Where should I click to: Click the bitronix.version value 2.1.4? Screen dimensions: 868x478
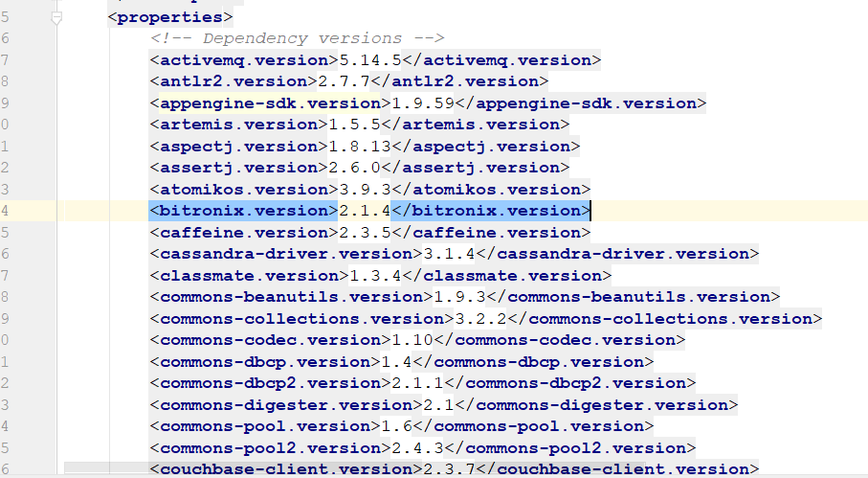(365, 211)
